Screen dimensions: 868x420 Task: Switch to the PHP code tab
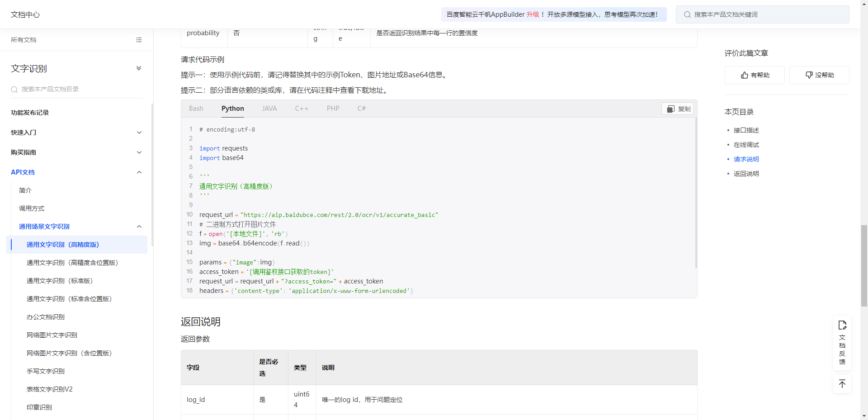(x=333, y=109)
